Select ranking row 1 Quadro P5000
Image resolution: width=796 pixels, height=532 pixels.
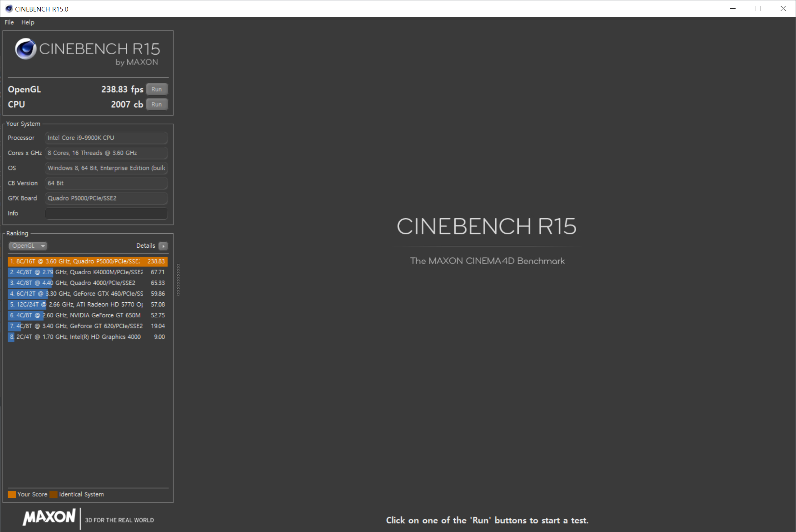click(x=88, y=261)
